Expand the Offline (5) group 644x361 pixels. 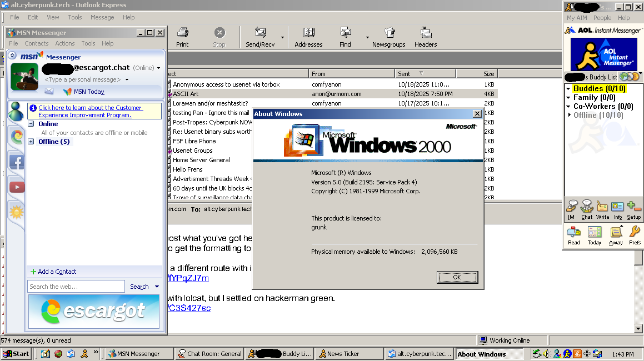(31, 141)
